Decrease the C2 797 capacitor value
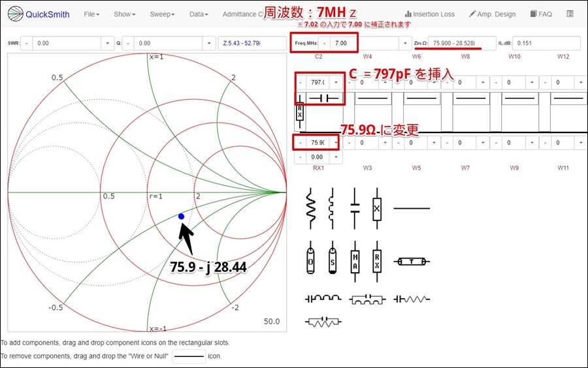The height and width of the screenshot is (368, 588). [x=301, y=82]
